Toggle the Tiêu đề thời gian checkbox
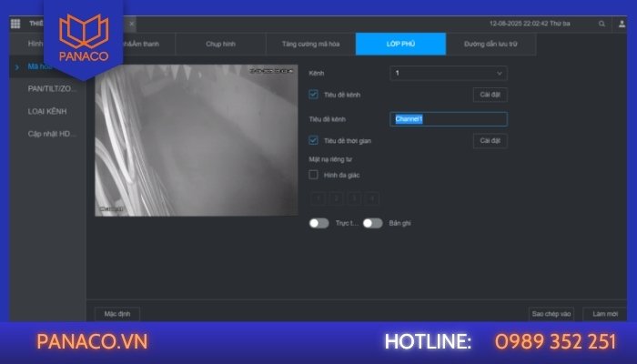Screen dimensions: 637x364 313,140
